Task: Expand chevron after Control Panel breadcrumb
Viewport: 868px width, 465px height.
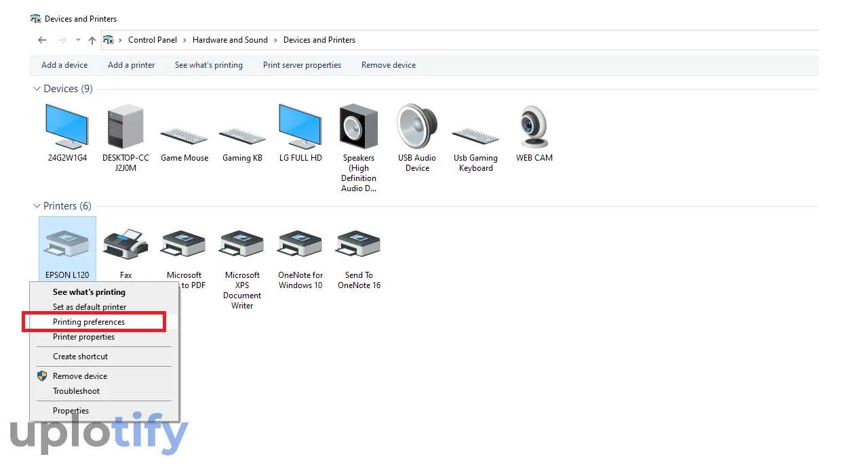Action: (185, 40)
